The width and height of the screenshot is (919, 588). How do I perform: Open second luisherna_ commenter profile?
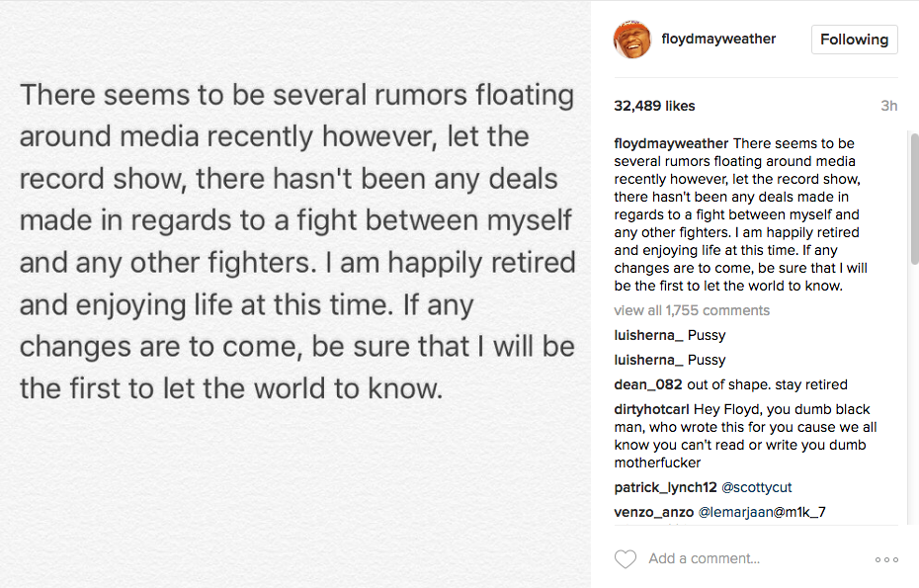click(648, 360)
